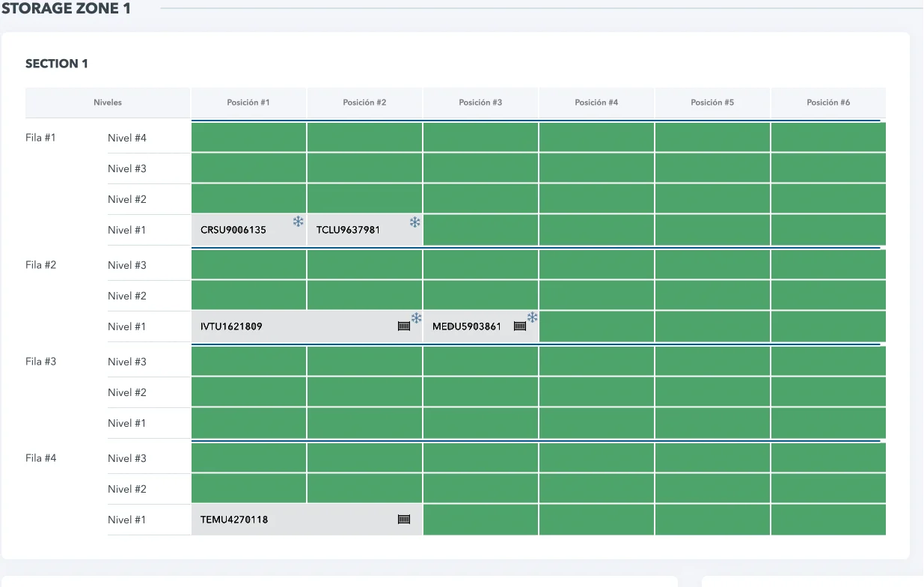Select green slot Fila #4 Nivel #1 Posición #6
The image size is (924, 587).
[x=828, y=520]
